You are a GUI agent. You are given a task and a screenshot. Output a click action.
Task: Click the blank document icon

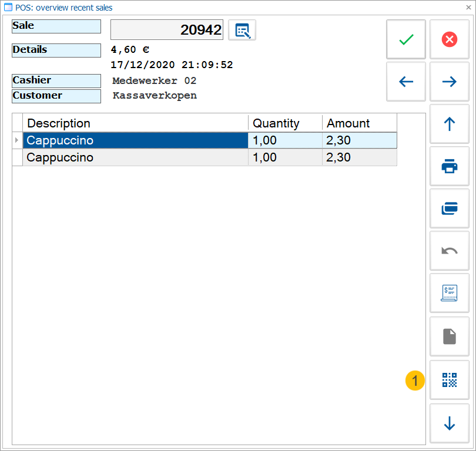click(x=449, y=336)
